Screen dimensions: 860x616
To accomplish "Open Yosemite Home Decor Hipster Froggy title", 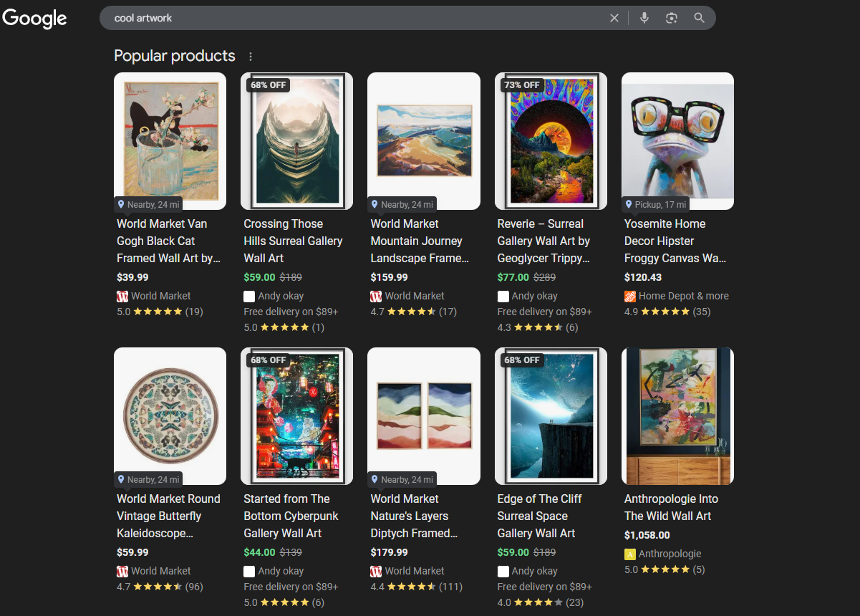I will click(x=676, y=241).
